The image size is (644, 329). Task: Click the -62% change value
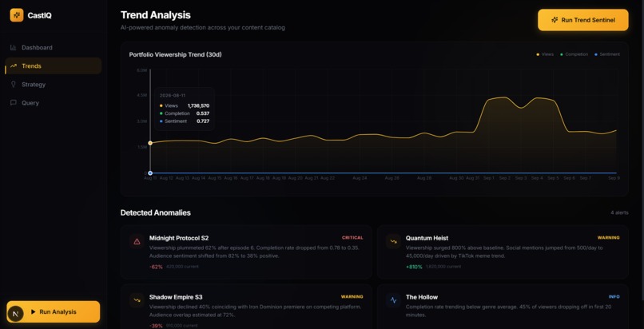pos(156,267)
